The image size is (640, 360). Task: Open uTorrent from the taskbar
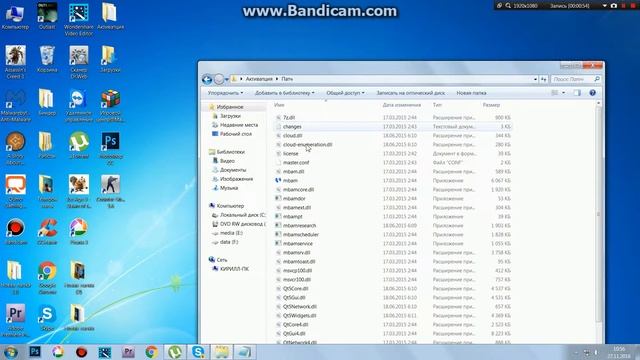[175, 352]
